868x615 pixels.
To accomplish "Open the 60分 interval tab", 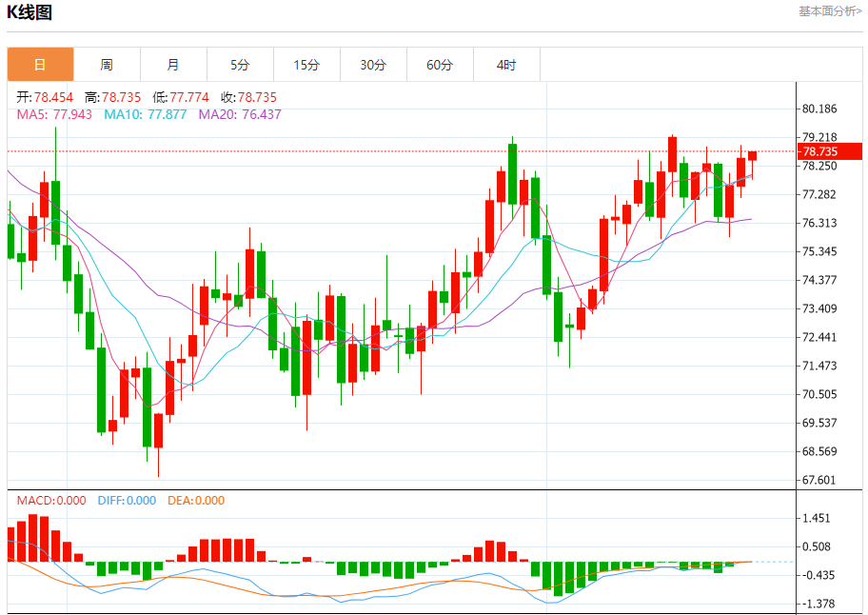I will [x=440, y=65].
